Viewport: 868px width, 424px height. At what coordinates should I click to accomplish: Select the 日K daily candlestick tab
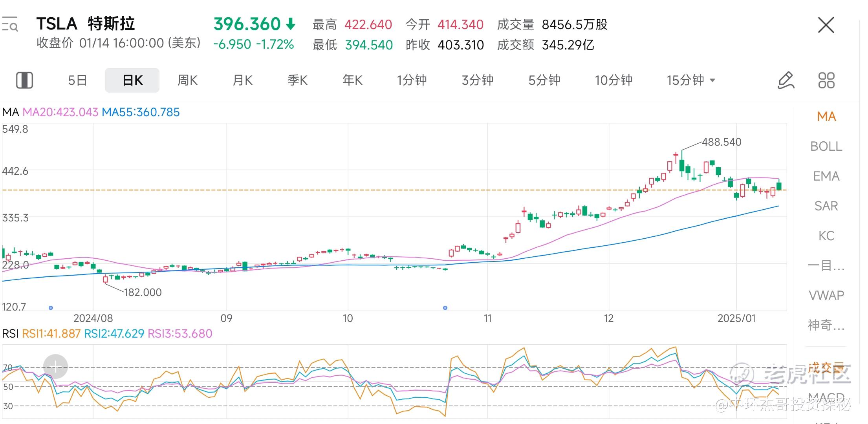(132, 80)
